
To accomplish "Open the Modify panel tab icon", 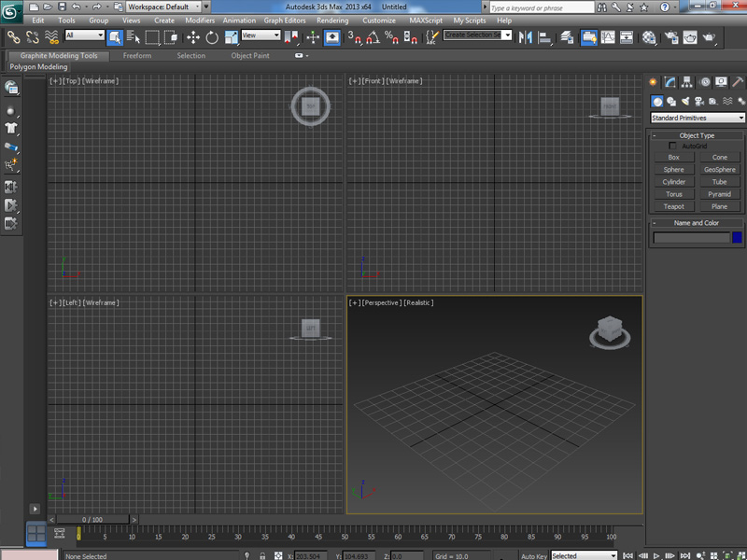I will [x=670, y=82].
